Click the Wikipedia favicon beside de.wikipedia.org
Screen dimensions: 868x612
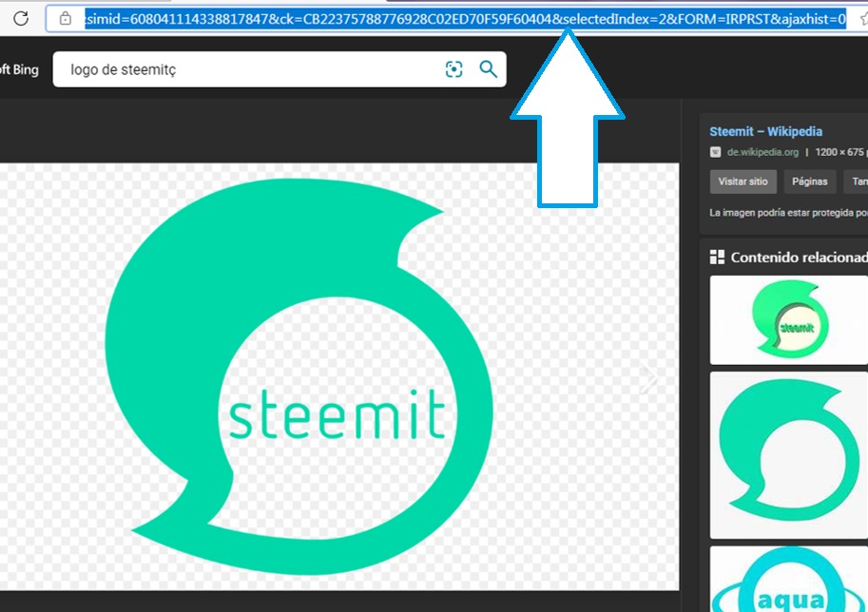click(x=715, y=152)
